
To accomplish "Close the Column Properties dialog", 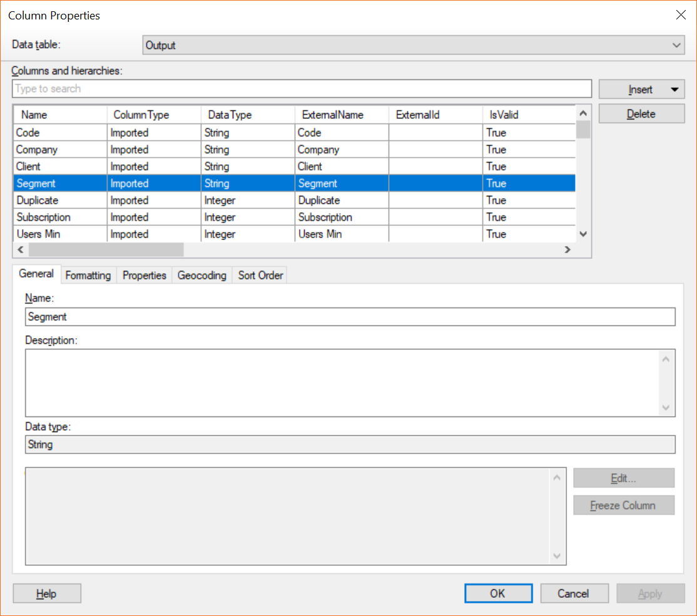I will (681, 14).
